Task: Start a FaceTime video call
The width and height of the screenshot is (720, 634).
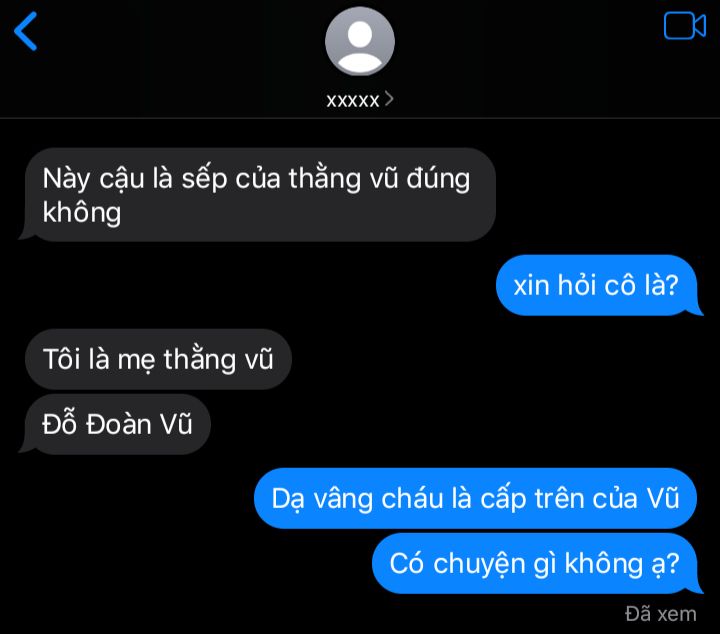Action: coord(685,26)
